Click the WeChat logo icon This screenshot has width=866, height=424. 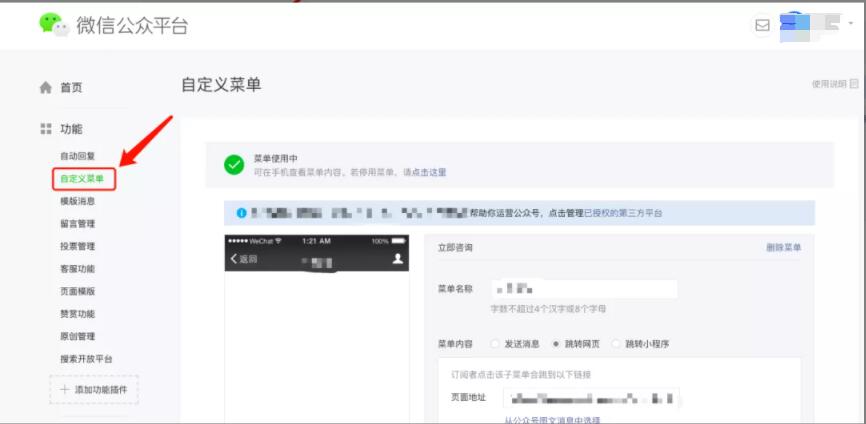coord(54,25)
